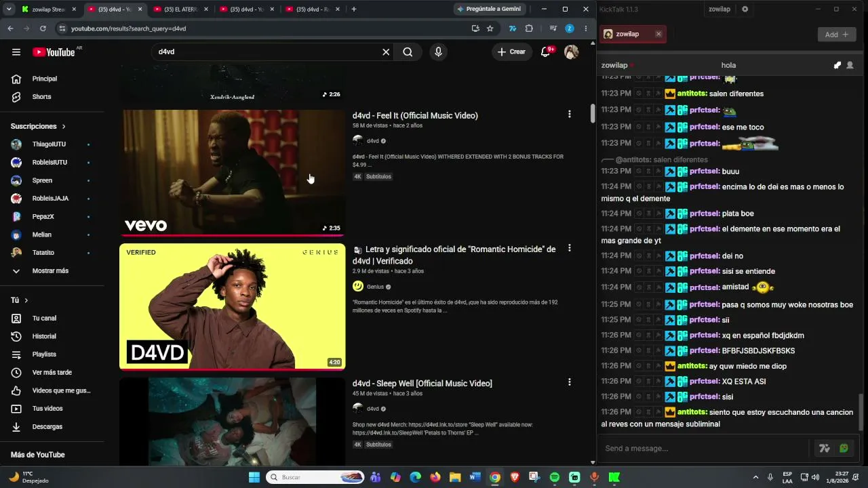Open YouTube notifications bell
868x488 pixels.
[546, 52]
